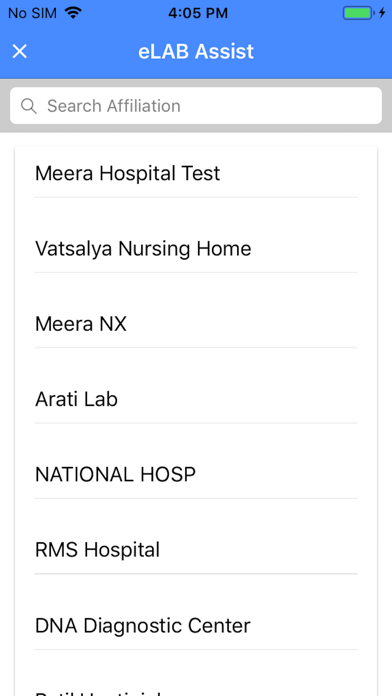Select Meera Hospital Test affiliation

(196, 173)
